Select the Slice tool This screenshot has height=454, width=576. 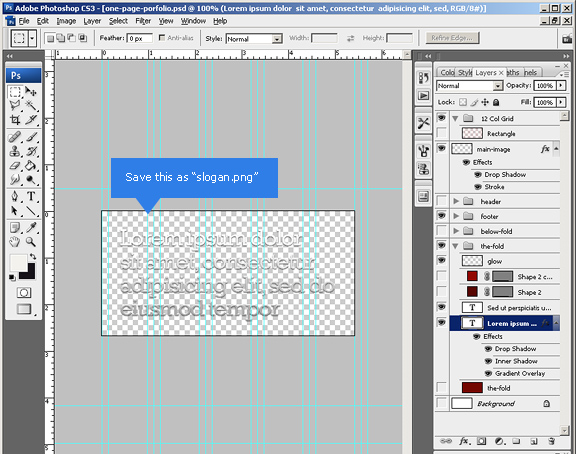click(x=31, y=120)
